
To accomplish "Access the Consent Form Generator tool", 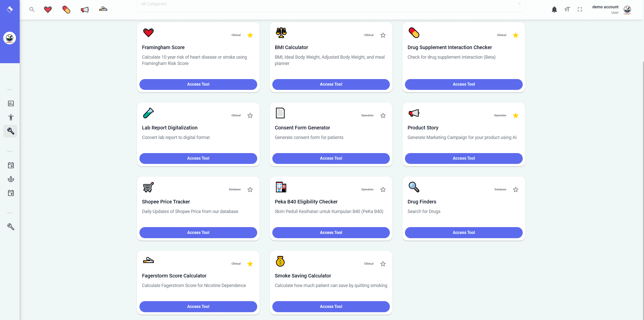I will (331, 158).
